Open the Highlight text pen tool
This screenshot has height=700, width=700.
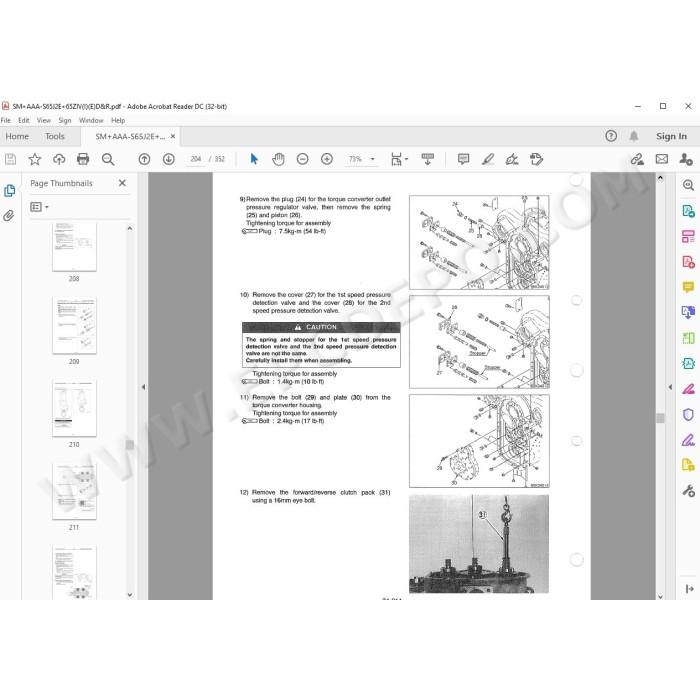[x=488, y=159]
